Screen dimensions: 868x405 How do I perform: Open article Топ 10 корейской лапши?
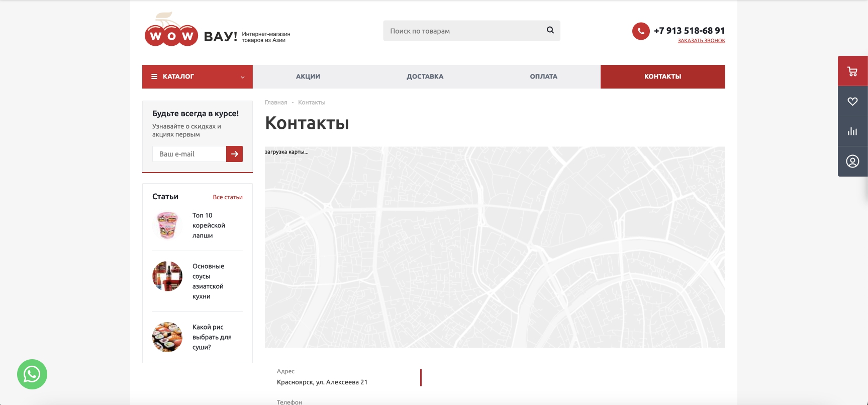coord(209,225)
